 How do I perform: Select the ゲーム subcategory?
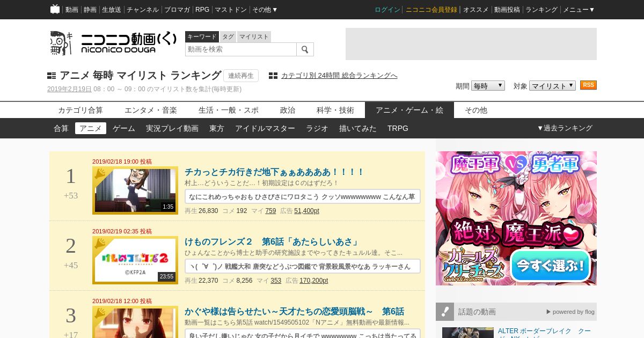tap(124, 128)
